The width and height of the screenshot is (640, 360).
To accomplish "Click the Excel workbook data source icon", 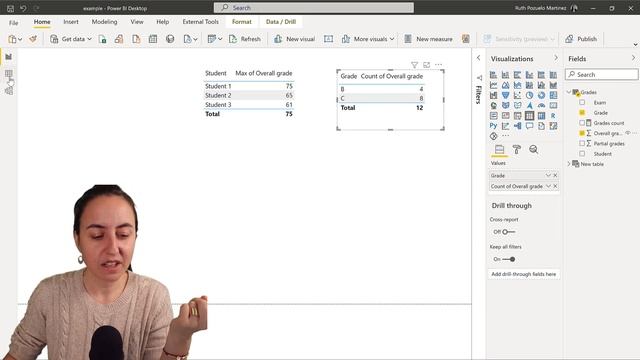I will pos(102,39).
